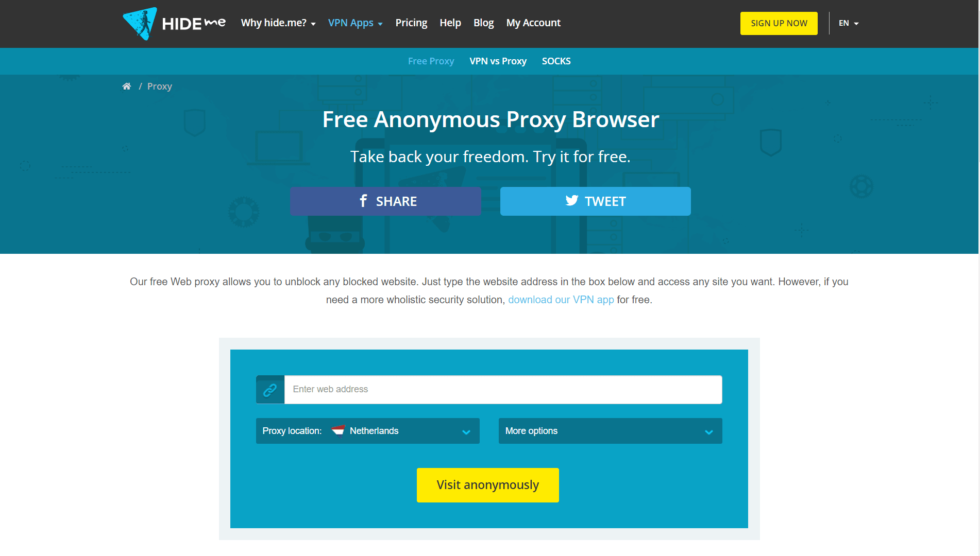Go to the Pricing page
Screen dimensions: 980x556
(x=411, y=23)
